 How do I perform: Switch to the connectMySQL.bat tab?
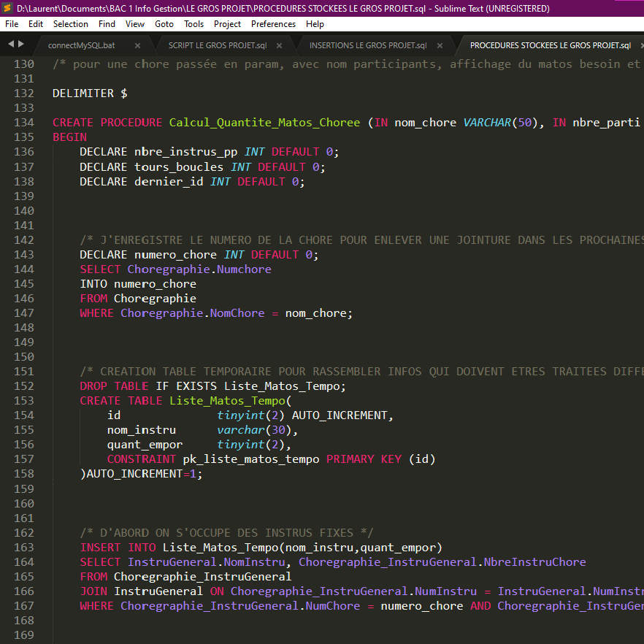click(81, 45)
